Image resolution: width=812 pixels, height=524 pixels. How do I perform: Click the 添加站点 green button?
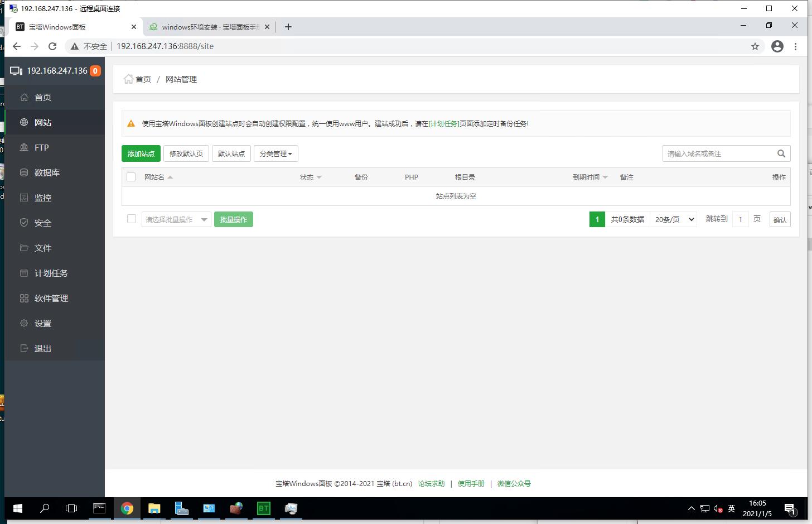[x=141, y=153]
